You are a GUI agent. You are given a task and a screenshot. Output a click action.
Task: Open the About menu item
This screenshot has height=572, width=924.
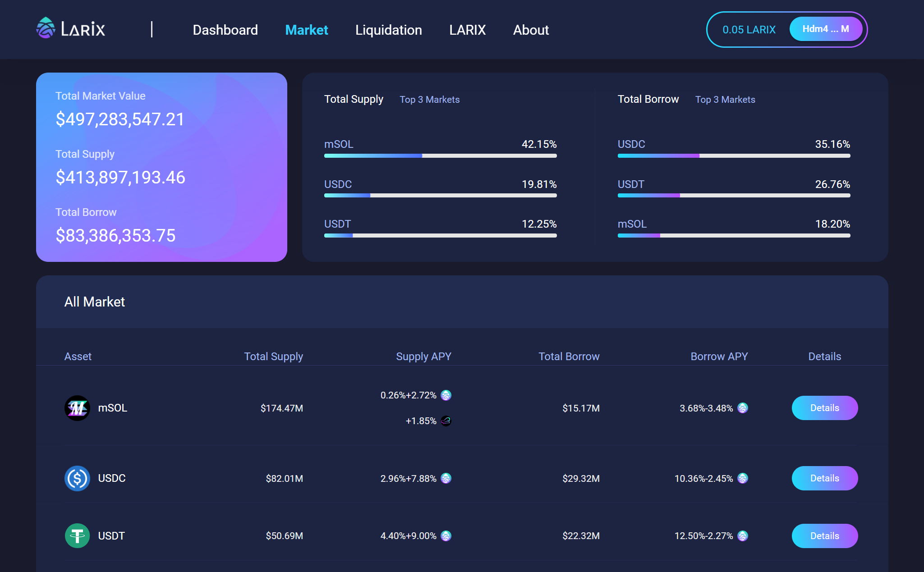pyautogui.click(x=531, y=30)
